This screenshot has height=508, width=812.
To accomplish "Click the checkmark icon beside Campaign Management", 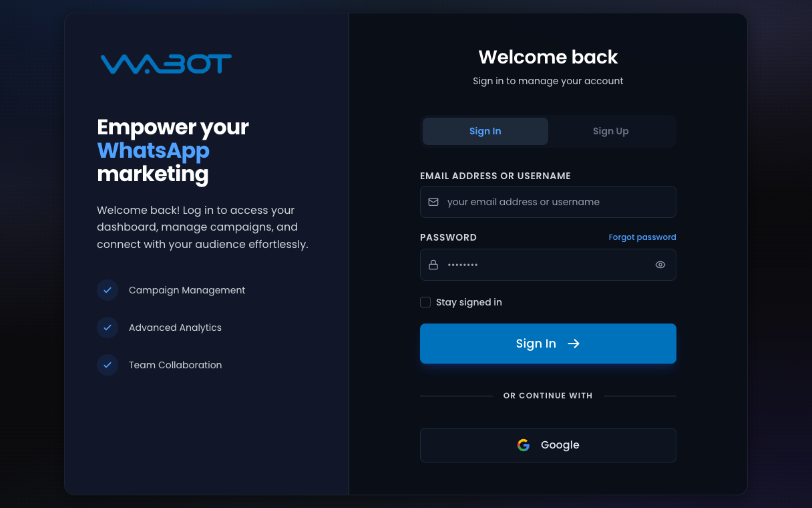I will tap(108, 290).
